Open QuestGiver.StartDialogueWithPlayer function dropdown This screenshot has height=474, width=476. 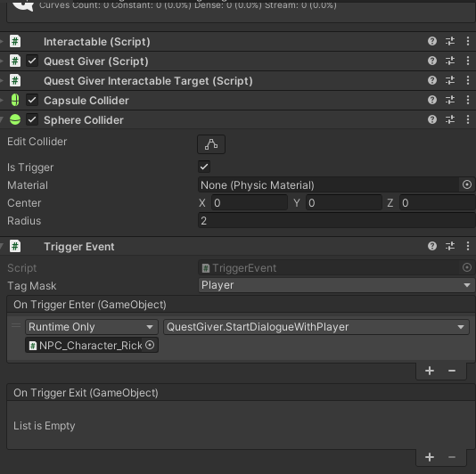pyautogui.click(x=316, y=327)
